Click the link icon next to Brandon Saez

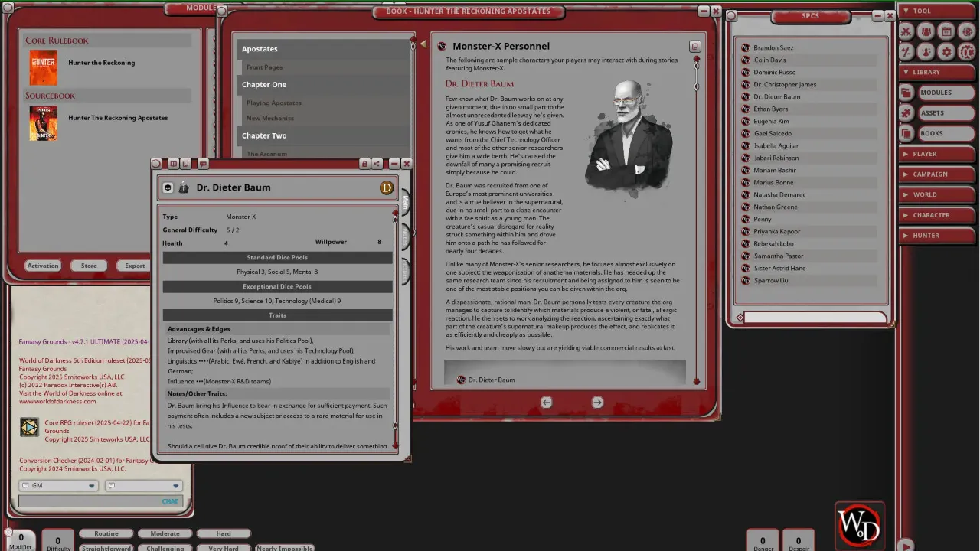(746, 47)
